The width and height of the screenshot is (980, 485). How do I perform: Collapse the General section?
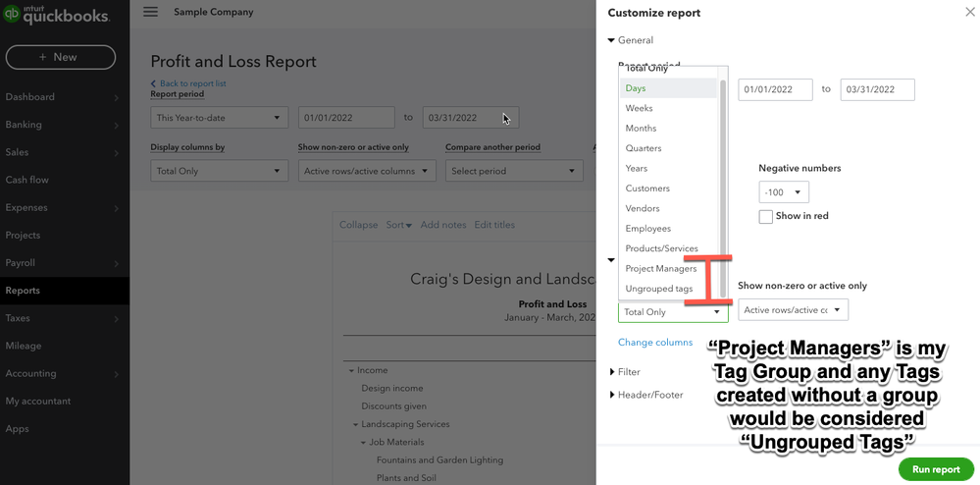(611, 40)
